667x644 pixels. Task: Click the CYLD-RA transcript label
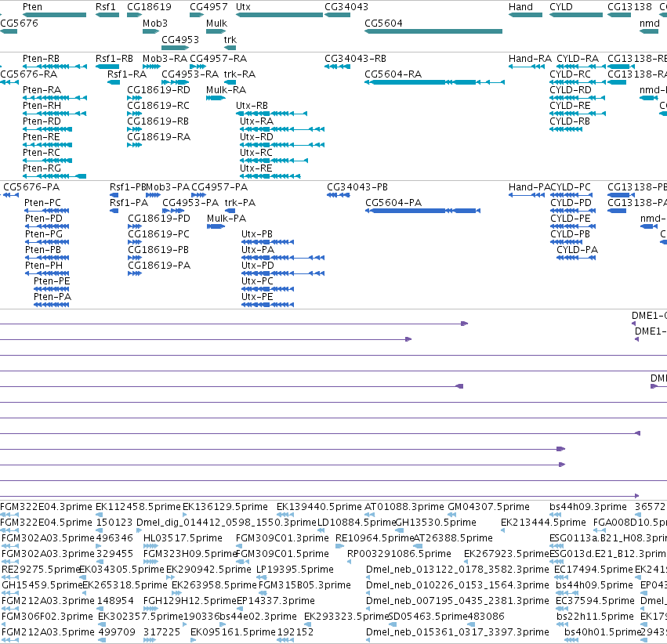pos(578,58)
